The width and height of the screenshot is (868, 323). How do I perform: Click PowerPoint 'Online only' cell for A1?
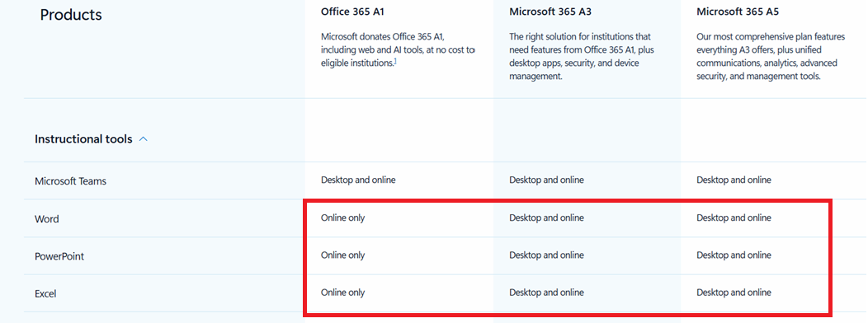pos(342,255)
